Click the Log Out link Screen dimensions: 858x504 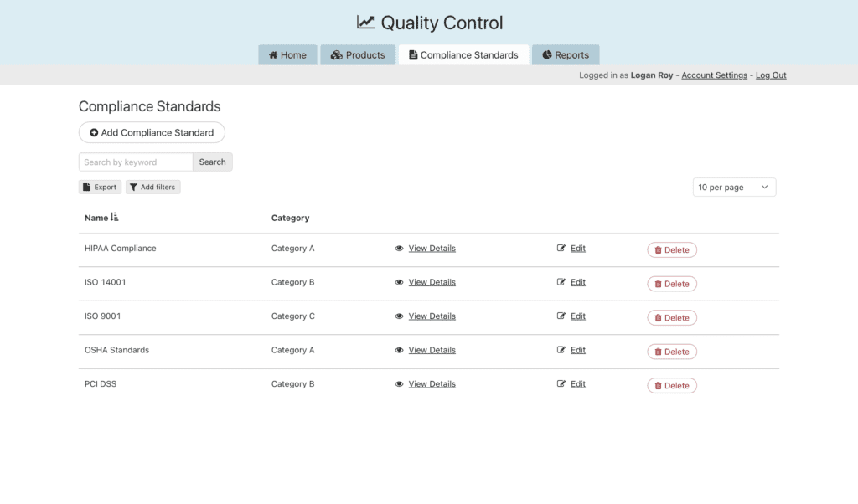(x=771, y=75)
